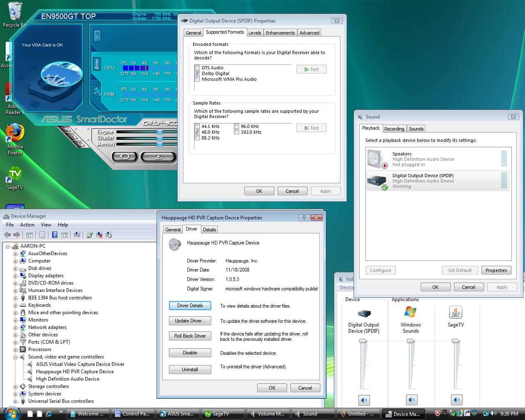Mute the Digital Output Device in Volume Mixer
The height and width of the screenshot is (420, 525).
[364, 400]
